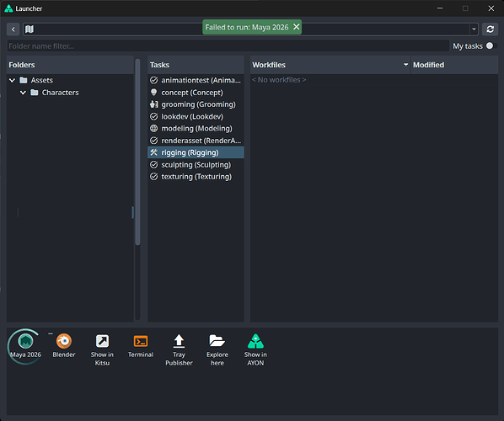Viewport: 504px width, 421px height.
Task: Click the refresh icon button
Action: [490, 29]
